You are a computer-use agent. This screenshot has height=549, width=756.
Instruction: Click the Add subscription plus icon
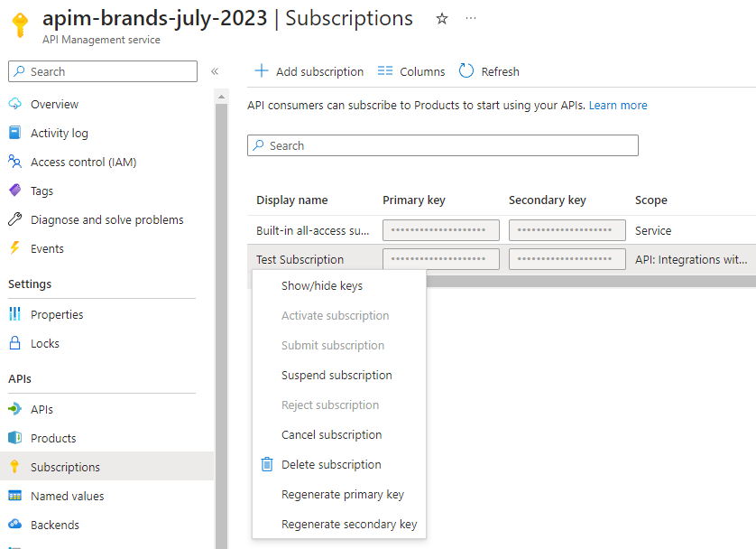(262, 71)
